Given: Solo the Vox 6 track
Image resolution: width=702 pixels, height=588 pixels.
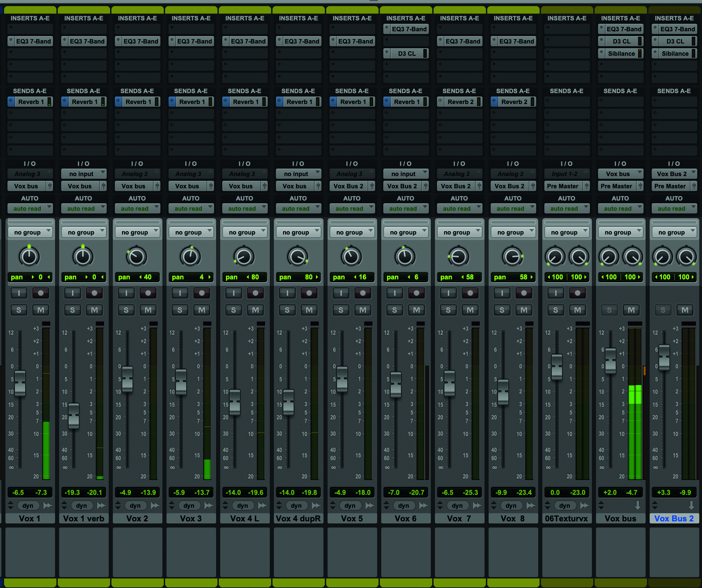Looking at the screenshot, I should 395,310.
